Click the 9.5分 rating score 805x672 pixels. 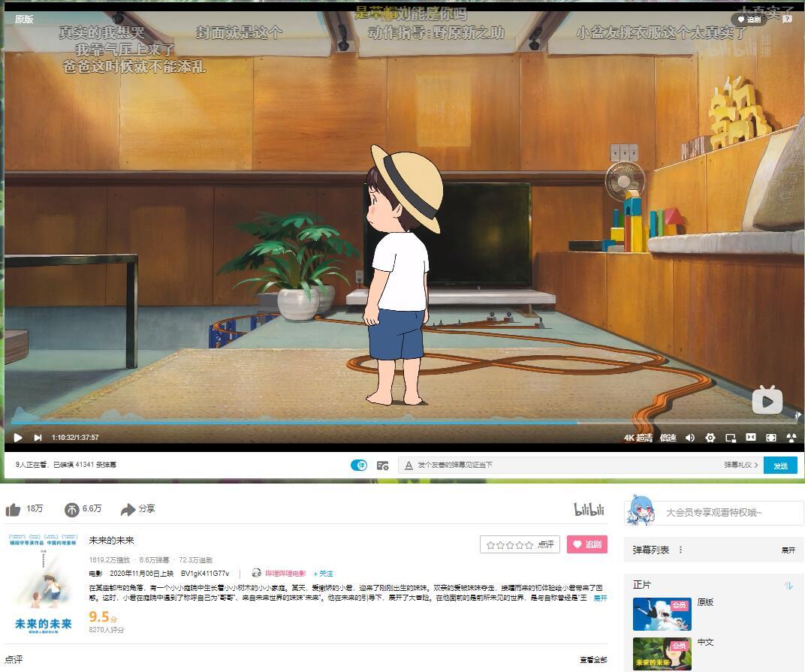point(103,616)
